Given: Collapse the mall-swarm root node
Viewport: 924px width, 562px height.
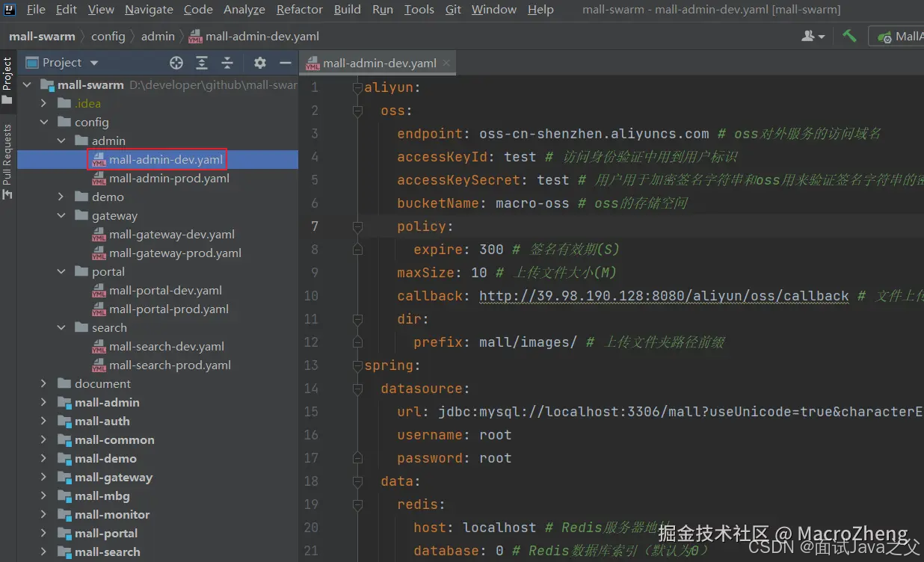Looking at the screenshot, I should click(28, 84).
